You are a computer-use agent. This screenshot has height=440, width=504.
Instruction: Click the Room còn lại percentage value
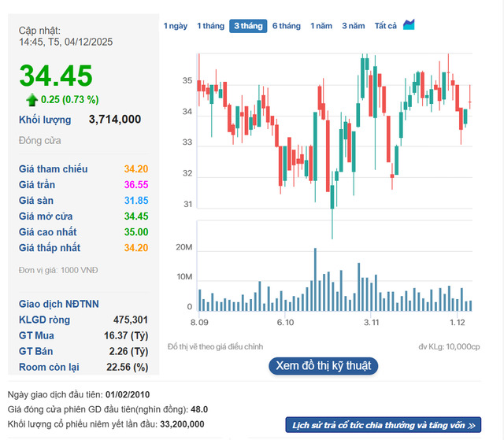click(x=129, y=367)
